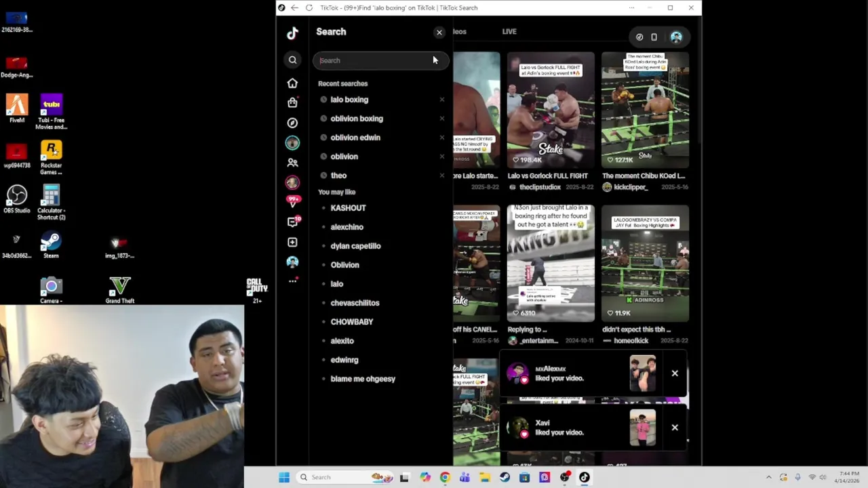Image resolution: width=868 pixels, height=488 pixels.
Task: Dismiss MxAlexMx liked your video notification
Action: 675,373
